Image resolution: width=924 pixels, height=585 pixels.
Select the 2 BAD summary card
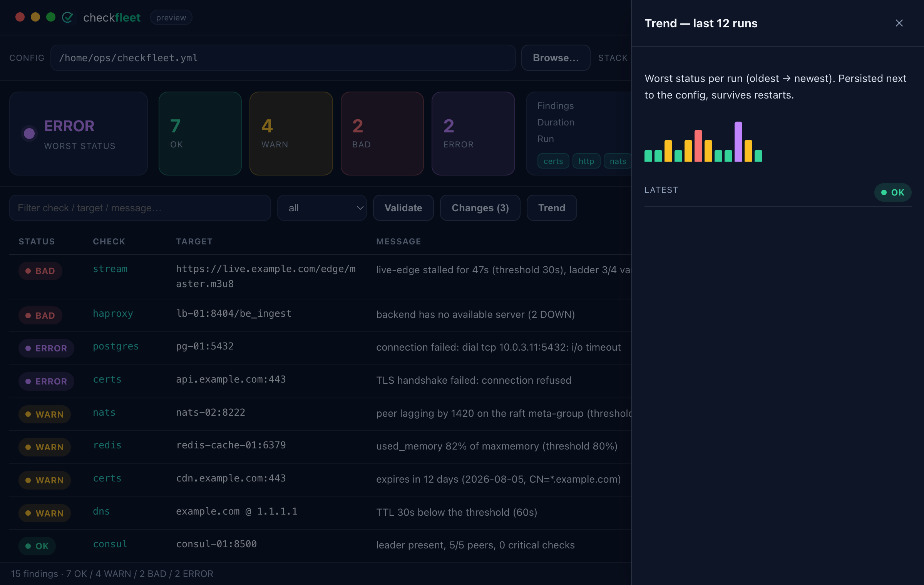(x=382, y=134)
